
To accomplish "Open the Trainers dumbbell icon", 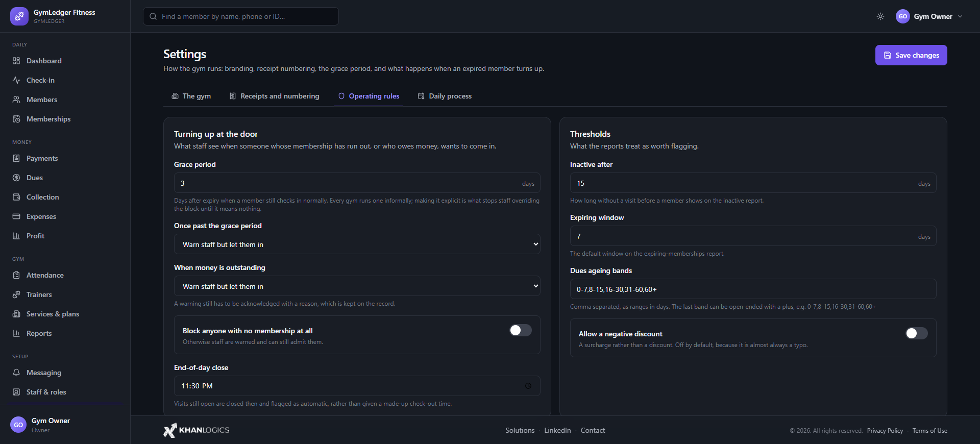I will (16, 294).
